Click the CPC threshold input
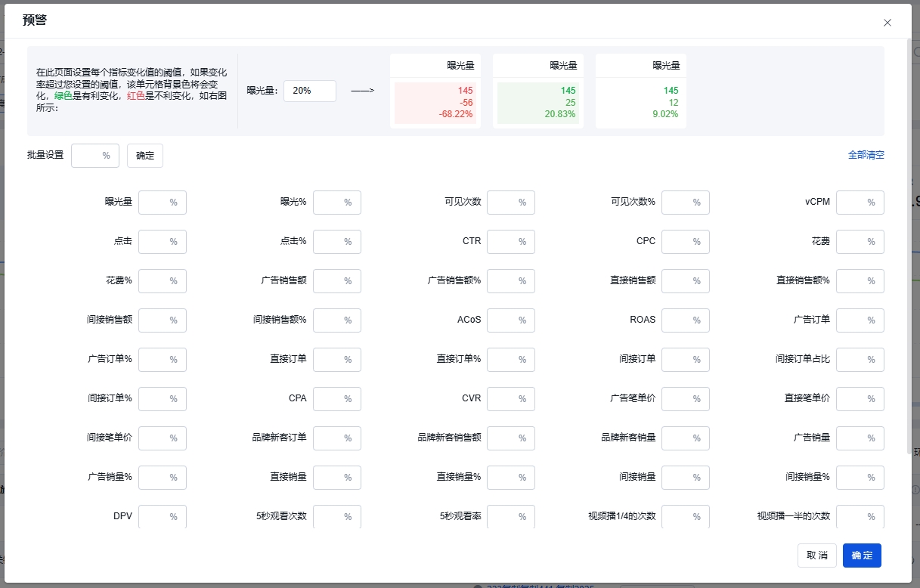Screen dimensions: 920x588 [x=679, y=242]
